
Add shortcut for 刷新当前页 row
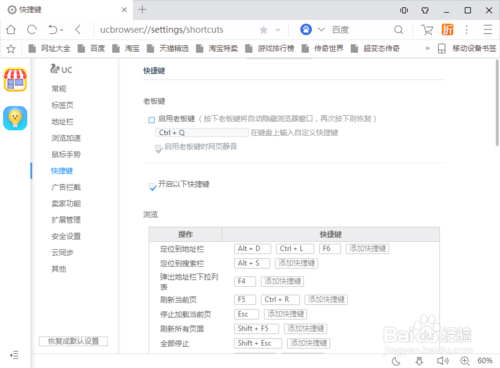(x=326, y=299)
